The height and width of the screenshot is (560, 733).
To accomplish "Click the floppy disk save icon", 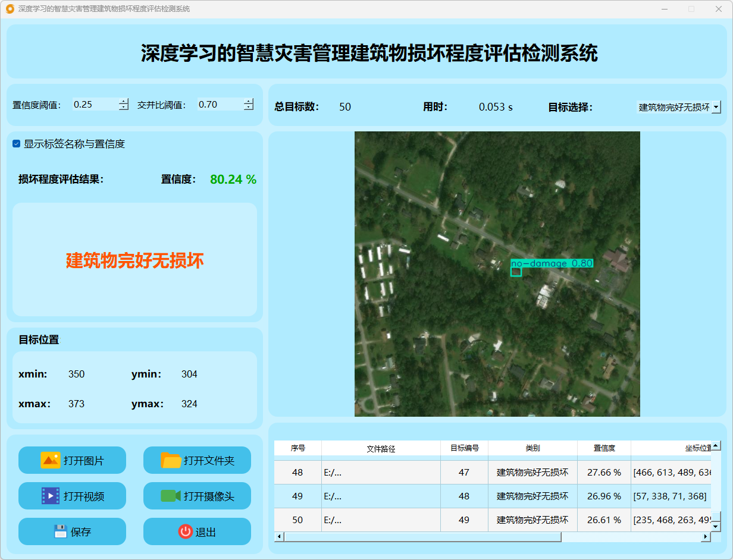I will pos(60,531).
